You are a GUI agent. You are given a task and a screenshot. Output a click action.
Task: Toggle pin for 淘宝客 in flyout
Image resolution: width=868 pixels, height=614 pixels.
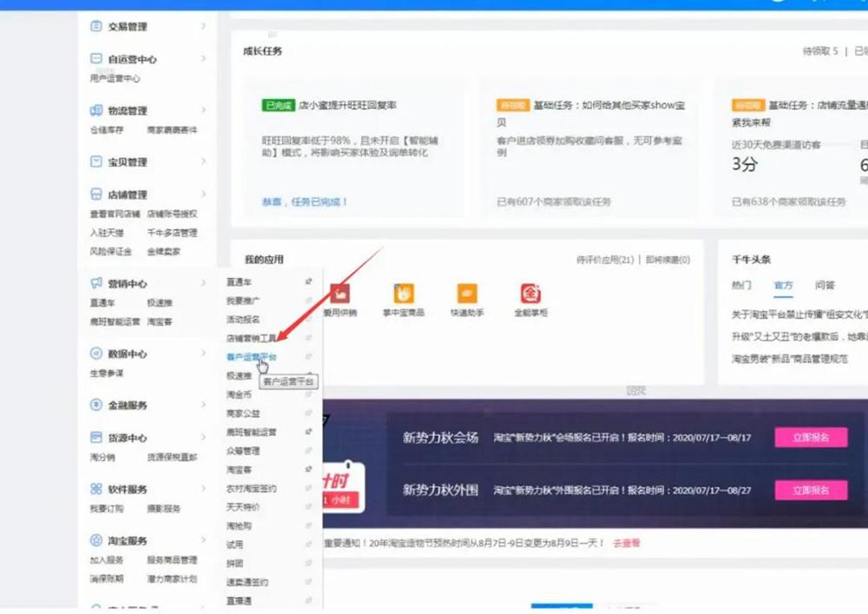pyautogui.click(x=308, y=470)
